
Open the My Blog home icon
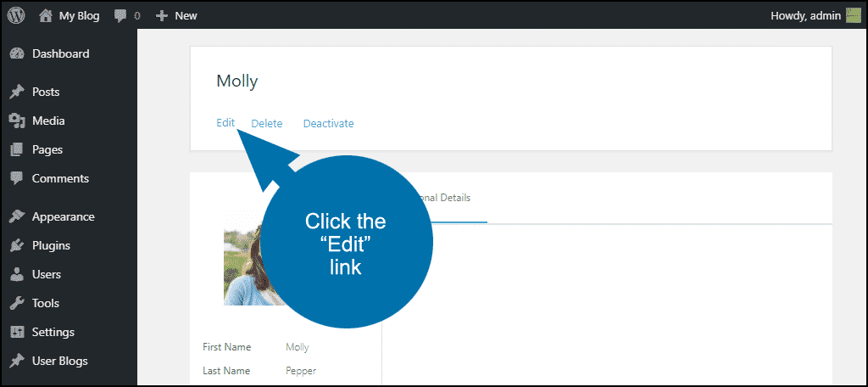(x=47, y=15)
